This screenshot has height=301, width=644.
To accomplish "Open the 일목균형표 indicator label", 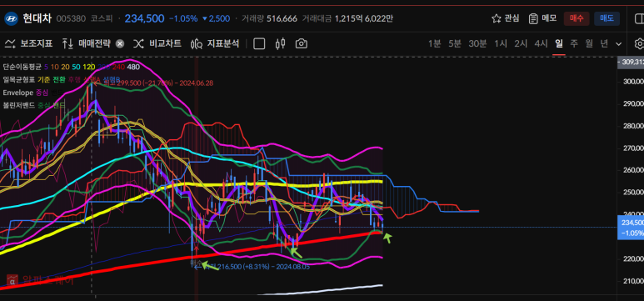I will 19,79.
